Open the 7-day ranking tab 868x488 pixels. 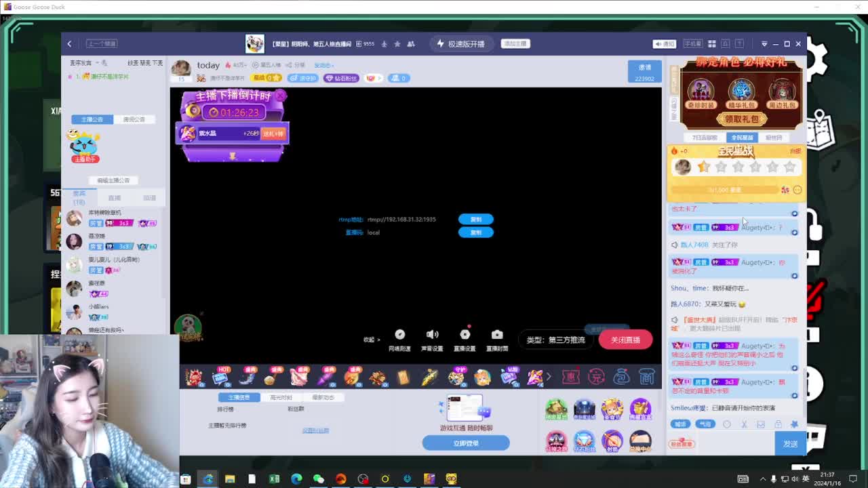(705, 138)
